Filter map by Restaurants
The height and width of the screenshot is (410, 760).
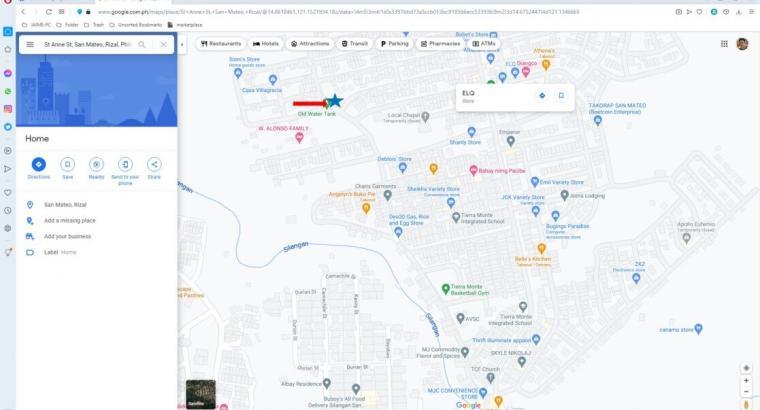click(221, 44)
